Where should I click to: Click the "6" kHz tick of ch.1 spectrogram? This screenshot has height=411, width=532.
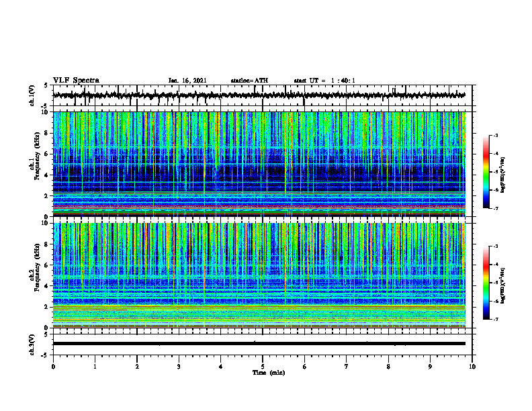[47, 154]
